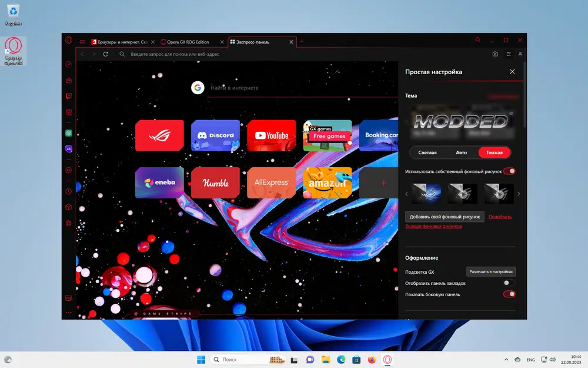The width and height of the screenshot is (588, 368).
Task: Toggle show sidebar switch
Action: (509, 294)
